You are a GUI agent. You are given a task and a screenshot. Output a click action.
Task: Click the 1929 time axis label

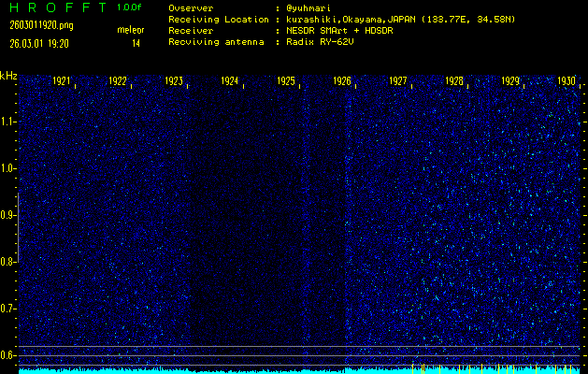(x=510, y=81)
